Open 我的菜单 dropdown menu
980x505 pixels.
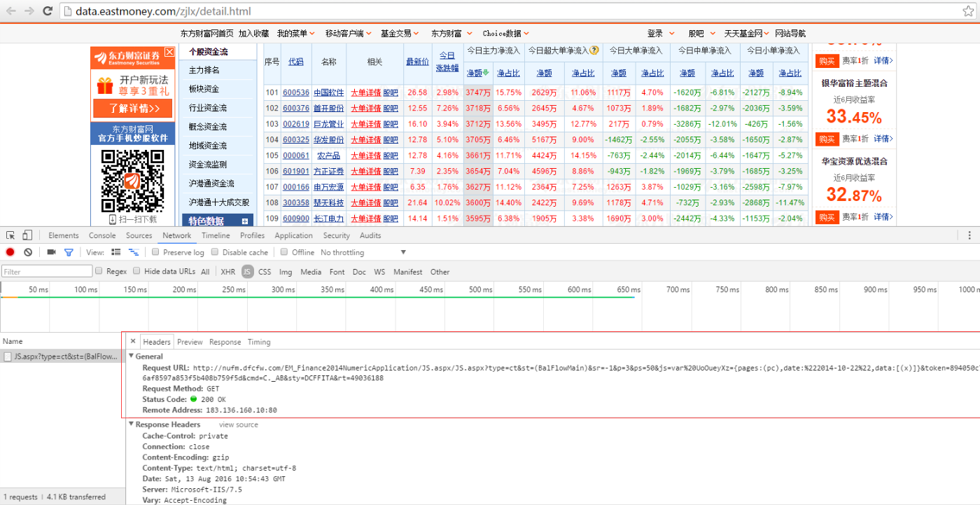pos(296,33)
